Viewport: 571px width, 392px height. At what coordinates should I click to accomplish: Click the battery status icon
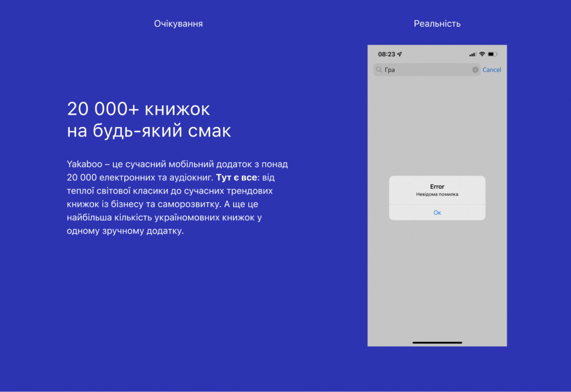coord(492,54)
